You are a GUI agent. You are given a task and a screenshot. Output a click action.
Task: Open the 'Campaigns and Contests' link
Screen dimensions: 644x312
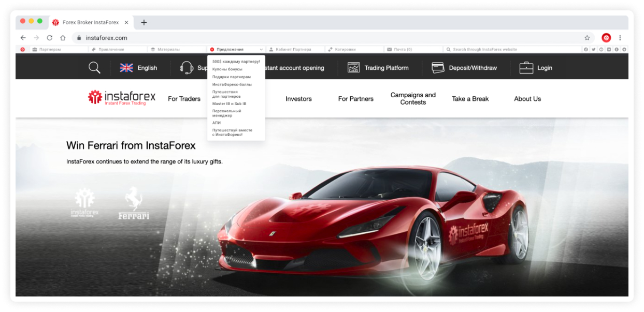point(413,98)
